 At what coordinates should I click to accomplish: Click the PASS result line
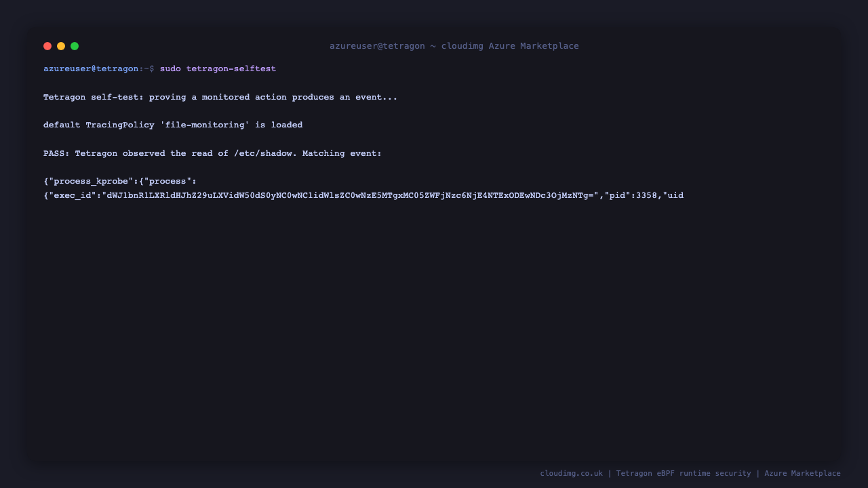point(212,154)
